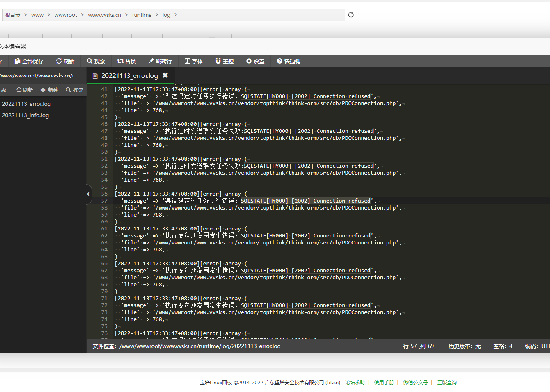Viewport: 550px width, 392px height.
Task: Open 字体 font settings
Action: click(x=194, y=61)
